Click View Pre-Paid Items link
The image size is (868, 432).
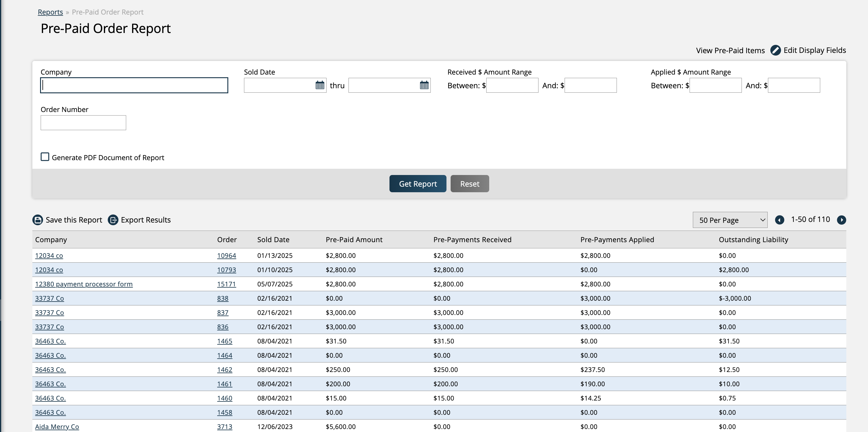tap(730, 51)
